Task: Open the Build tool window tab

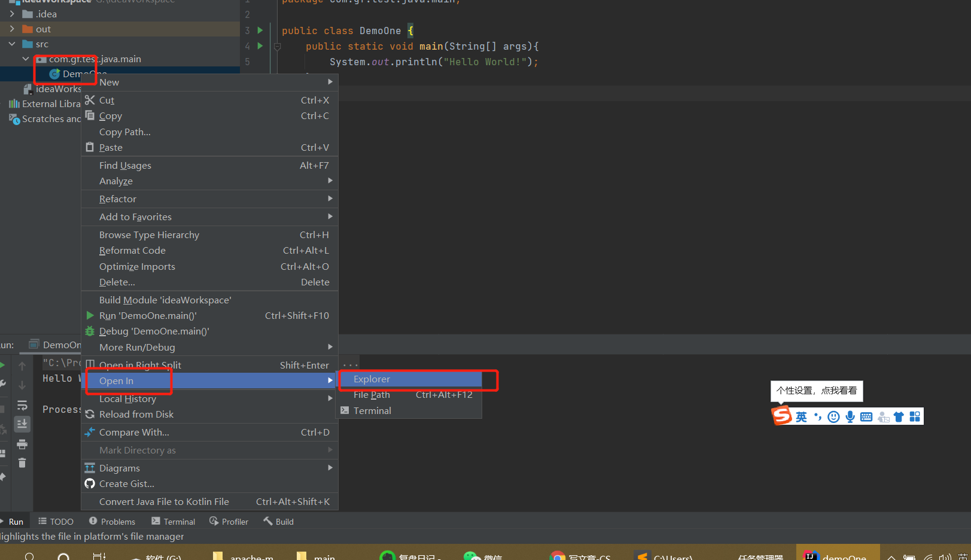Action: 279,522
